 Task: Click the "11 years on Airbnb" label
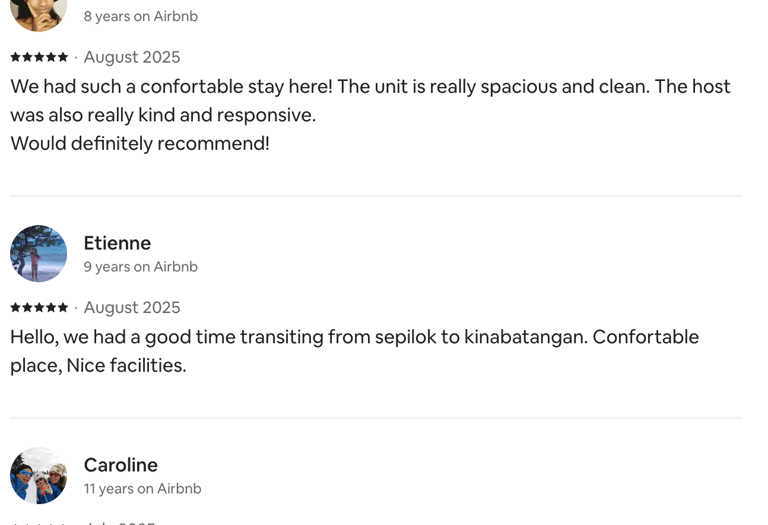(142, 489)
